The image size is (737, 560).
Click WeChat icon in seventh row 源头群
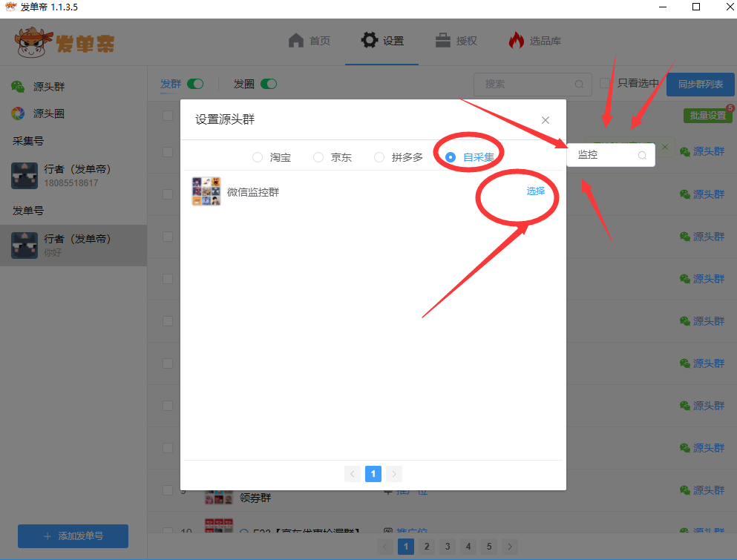point(685,406)
